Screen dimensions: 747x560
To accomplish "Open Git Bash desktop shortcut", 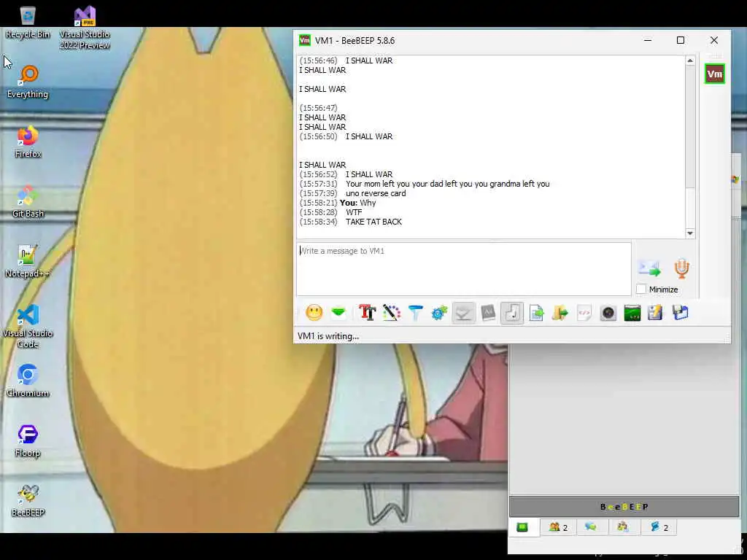I will 28,201.
